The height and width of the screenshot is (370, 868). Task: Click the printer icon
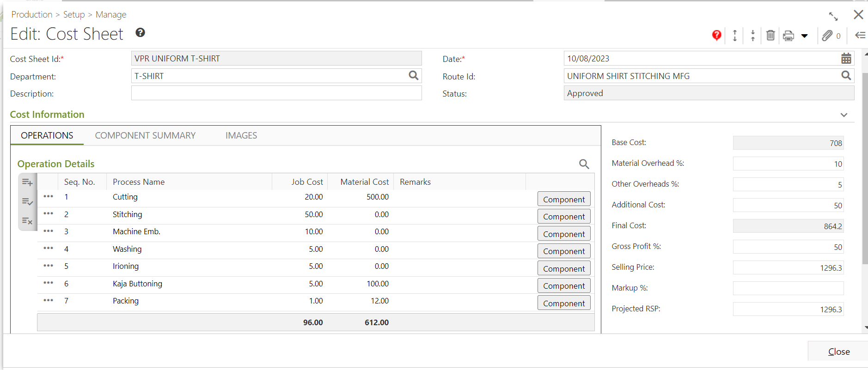(x=789, y=36)
